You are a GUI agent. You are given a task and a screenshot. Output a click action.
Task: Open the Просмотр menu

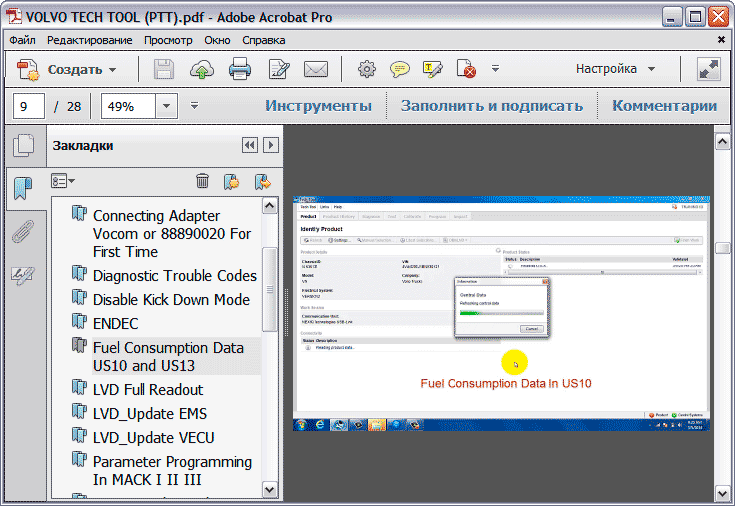(168, 40)
